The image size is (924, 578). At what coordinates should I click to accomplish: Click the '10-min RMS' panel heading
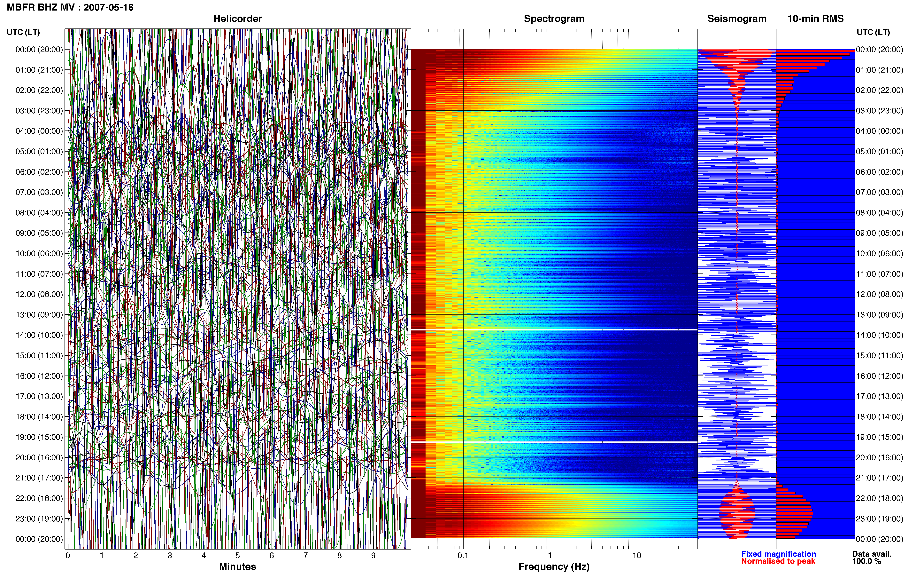click(x=815, y=19)
